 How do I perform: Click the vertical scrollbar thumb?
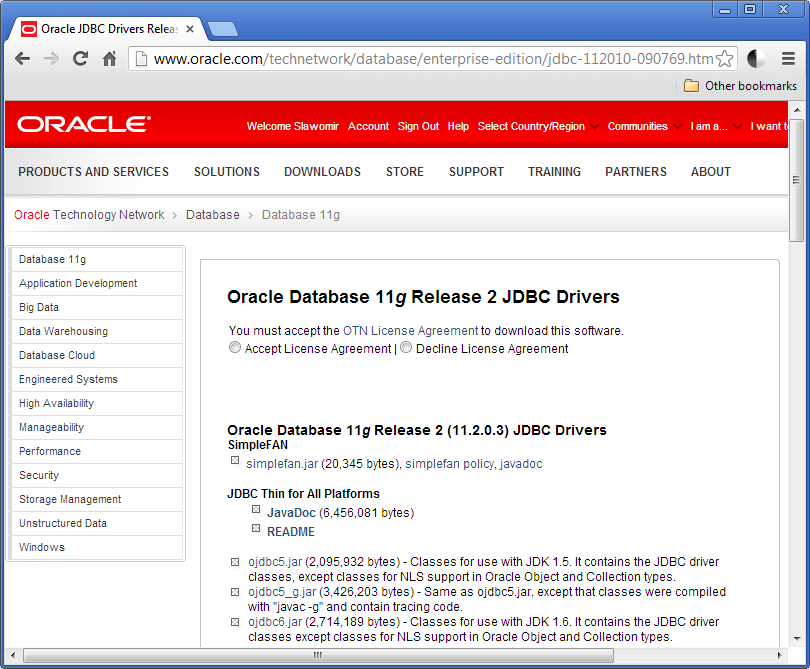[x=796, y=180]
